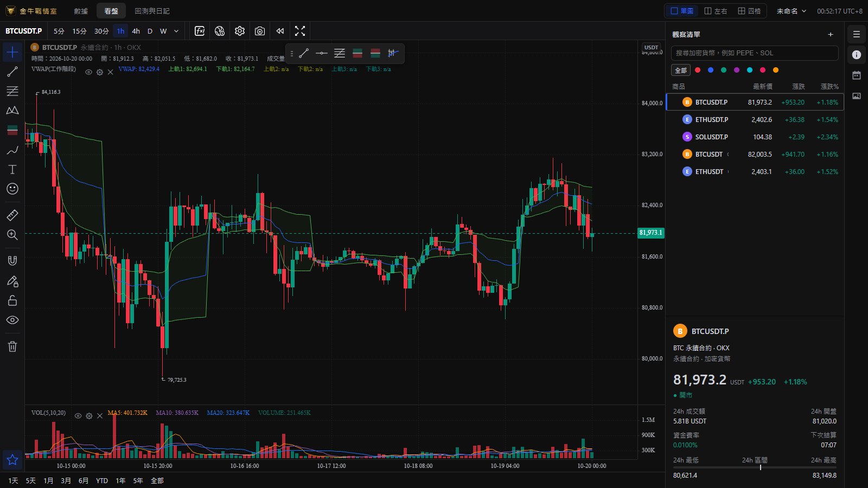The width and height of the screenshot is (868, 488).
Task: Toggle lock drawing mode pencil icon
Action: [12, 281]
